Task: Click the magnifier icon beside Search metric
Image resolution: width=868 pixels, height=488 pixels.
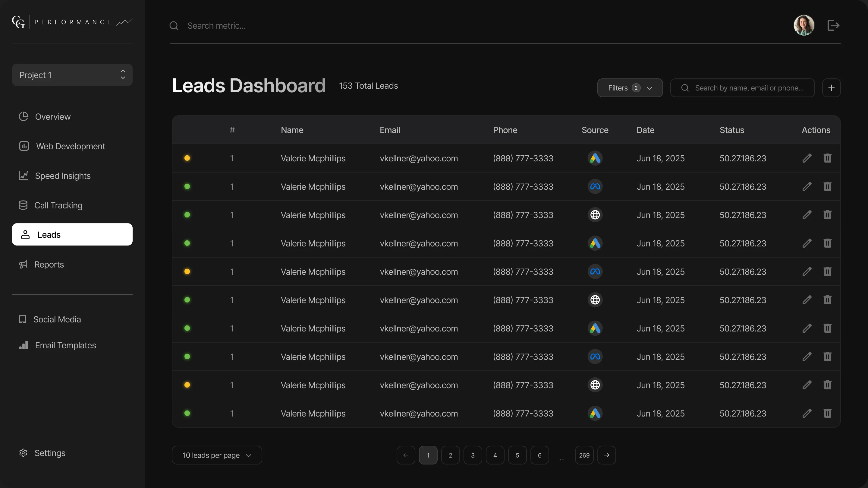Action: tap(174, 26)
